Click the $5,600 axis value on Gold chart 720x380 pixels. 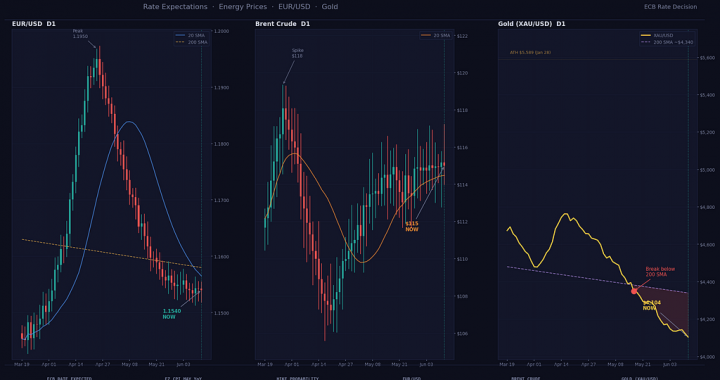coord(707,57)
